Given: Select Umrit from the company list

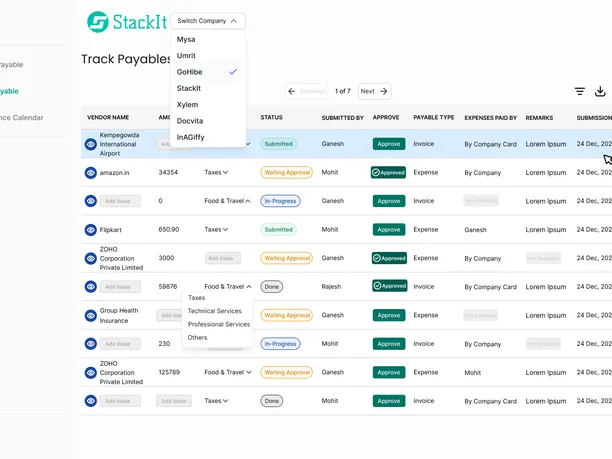Looking at the screenshot, I should 186,55.
